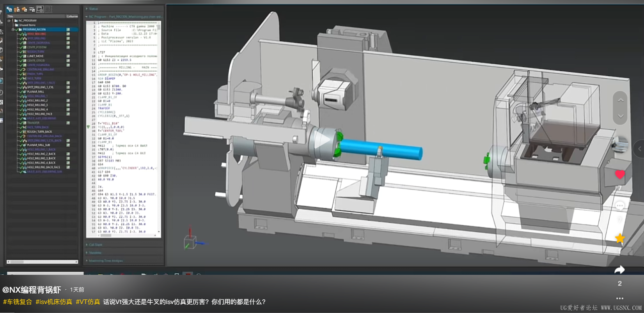Select the LUNET_MOVE operation
The height and width of the screenshot is (313, 644).
tap(35, 56)
